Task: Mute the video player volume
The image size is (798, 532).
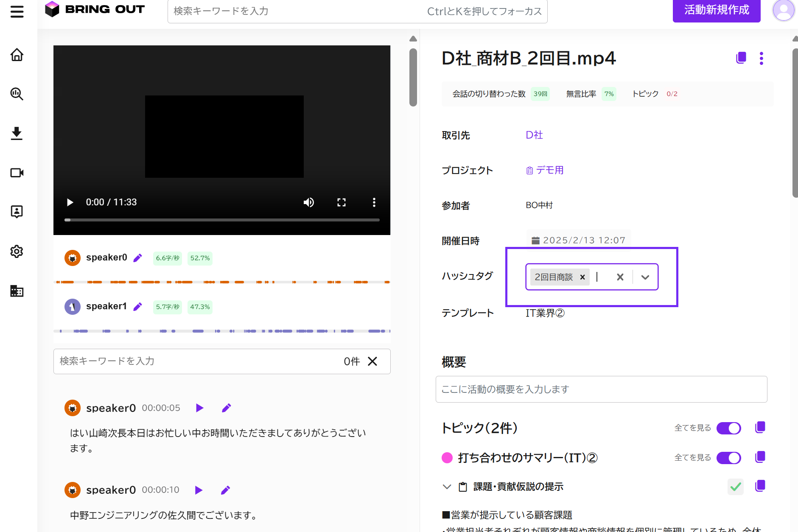Action: (x=309, y=202)
